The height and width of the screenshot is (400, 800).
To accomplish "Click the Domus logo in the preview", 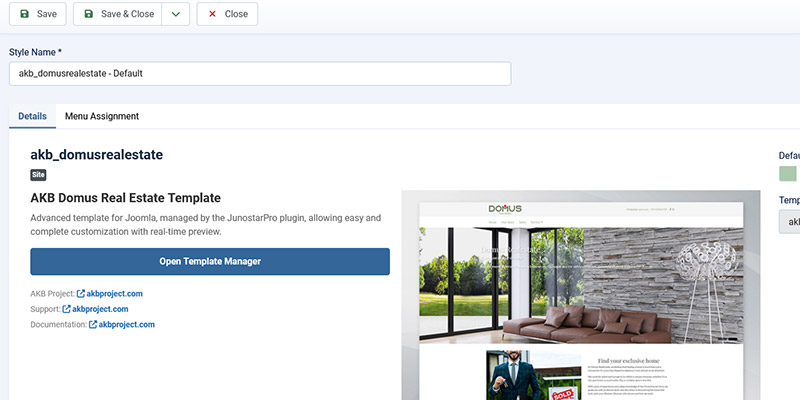I will coord(505,210).
